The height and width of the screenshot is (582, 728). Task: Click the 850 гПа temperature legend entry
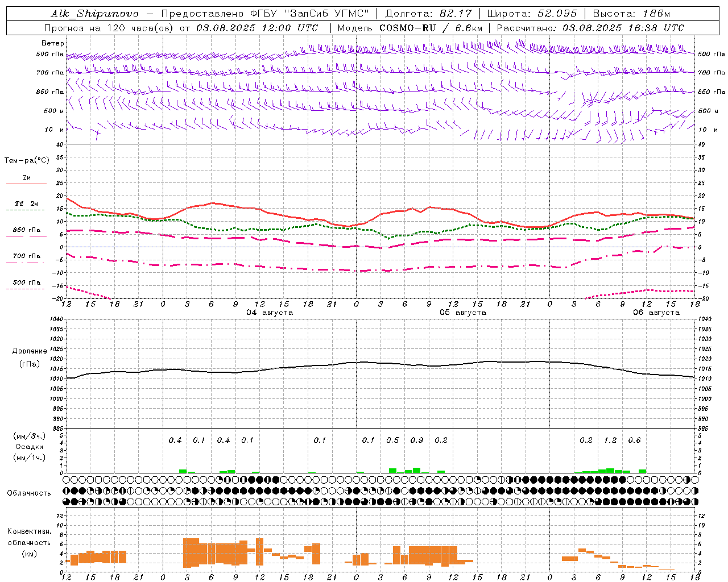pyautogui.click(x=27, y=230)
